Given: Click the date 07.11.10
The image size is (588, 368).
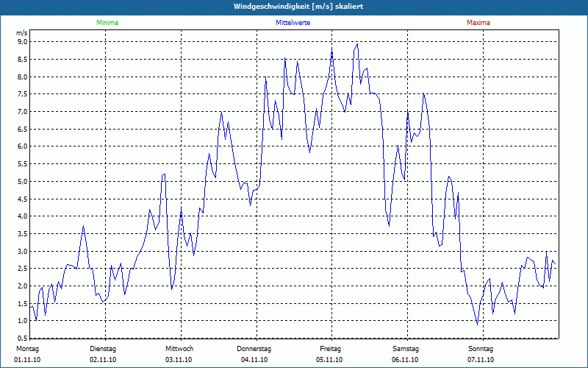Looking at the screenshot, I should coord(481,360).
